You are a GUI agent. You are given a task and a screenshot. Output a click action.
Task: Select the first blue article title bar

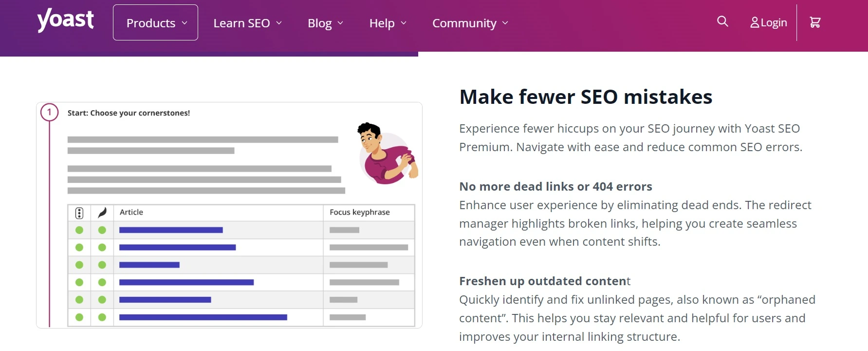pyautogui.click(x=170, y=230)
